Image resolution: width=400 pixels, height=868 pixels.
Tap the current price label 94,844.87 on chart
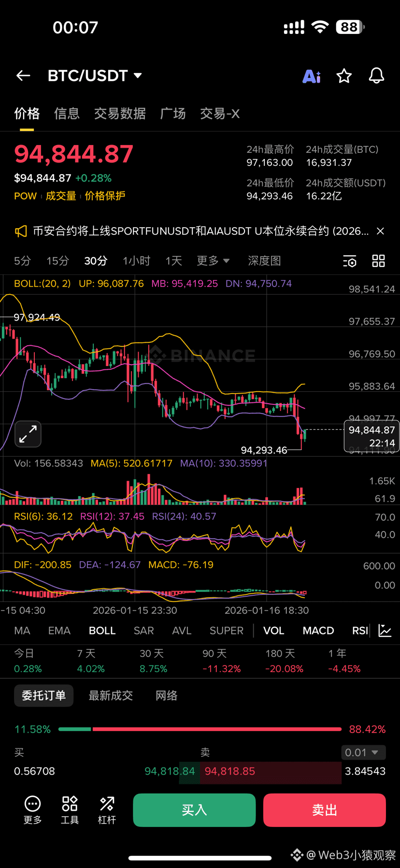coord(371,436)
